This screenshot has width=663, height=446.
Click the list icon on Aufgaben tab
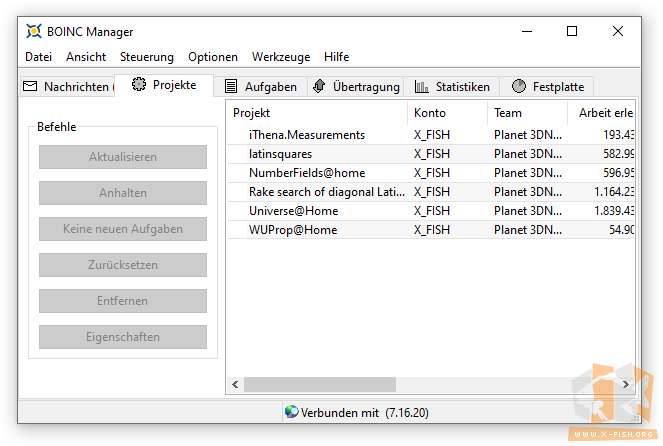(231, 87)
